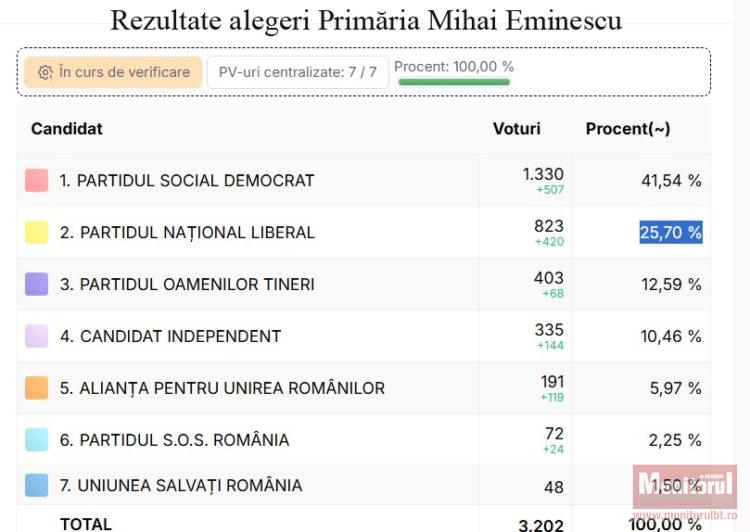The image size is (750, 532).
Task: Click the gear icon in verification badge
Action: tap(45, 72)
